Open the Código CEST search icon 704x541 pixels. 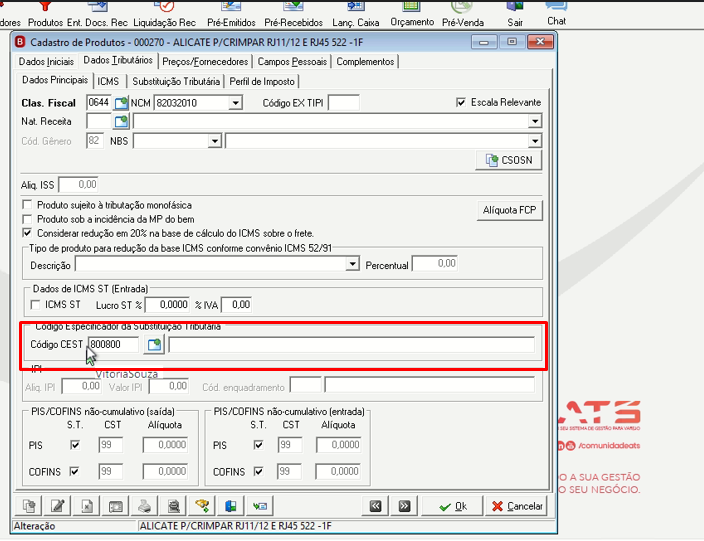click(x=154, y=344)
